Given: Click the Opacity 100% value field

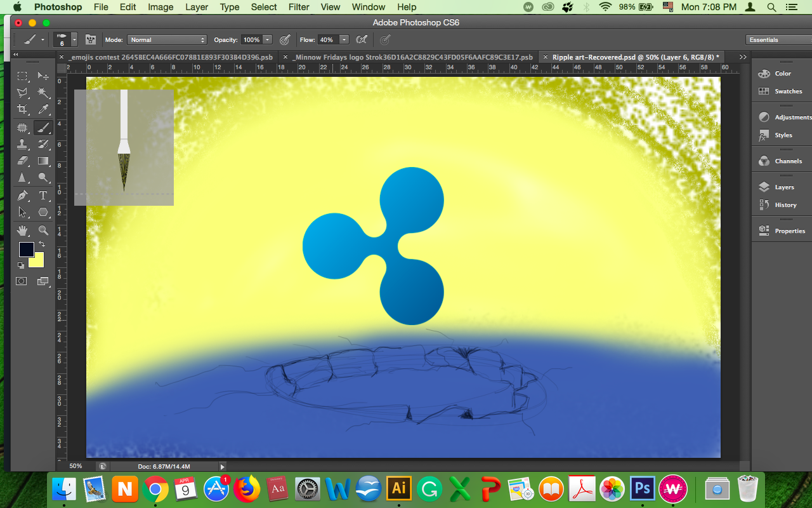Looking at the screenshot, I should tap(252, 39).
